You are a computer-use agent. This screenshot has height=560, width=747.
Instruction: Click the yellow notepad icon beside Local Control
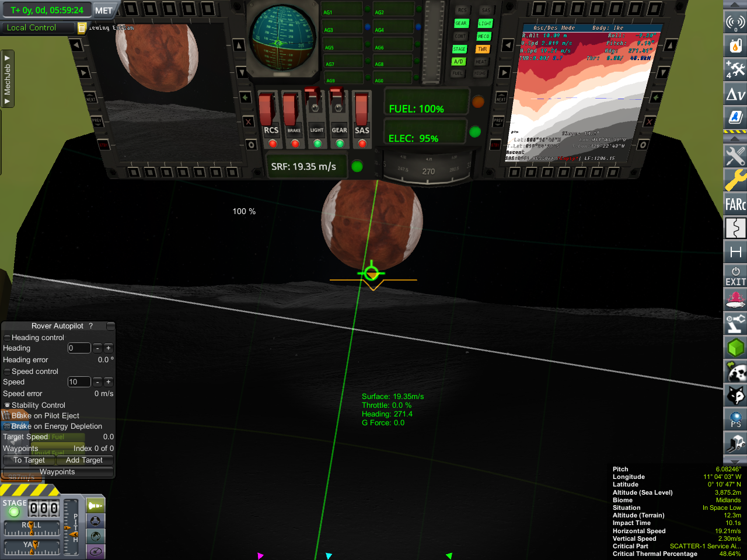[82, 27]
